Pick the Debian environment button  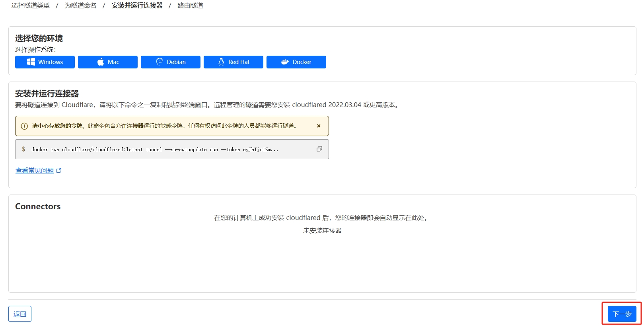coord(171,62)
